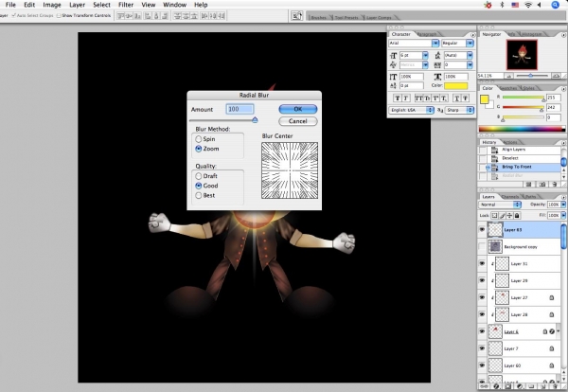568x392 pixels.
Task: Click the Subscript button
Action: (444, 98)
